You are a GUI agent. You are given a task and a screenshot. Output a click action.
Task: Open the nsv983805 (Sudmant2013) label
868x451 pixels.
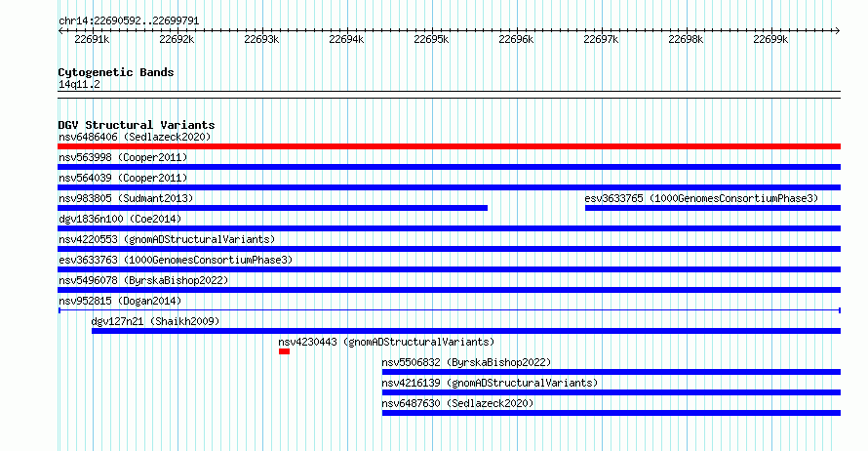click(x=126, y=198)
